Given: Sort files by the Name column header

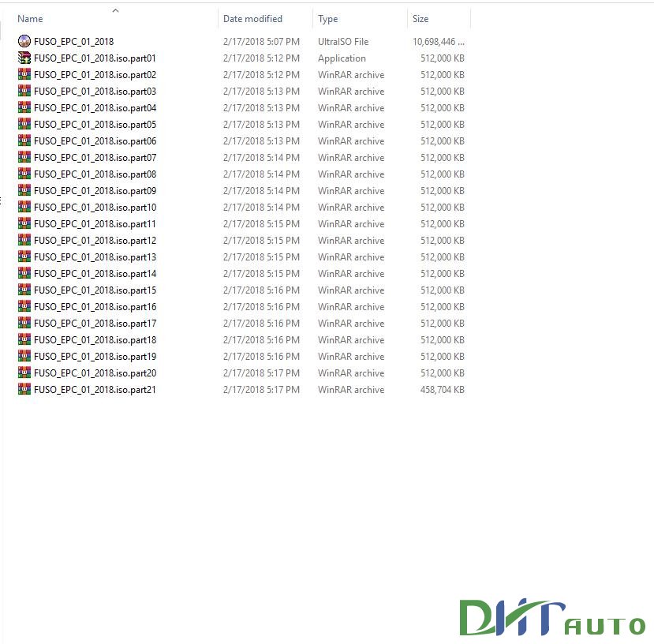Looking at the screenshot, I should [x=30, y=19].
